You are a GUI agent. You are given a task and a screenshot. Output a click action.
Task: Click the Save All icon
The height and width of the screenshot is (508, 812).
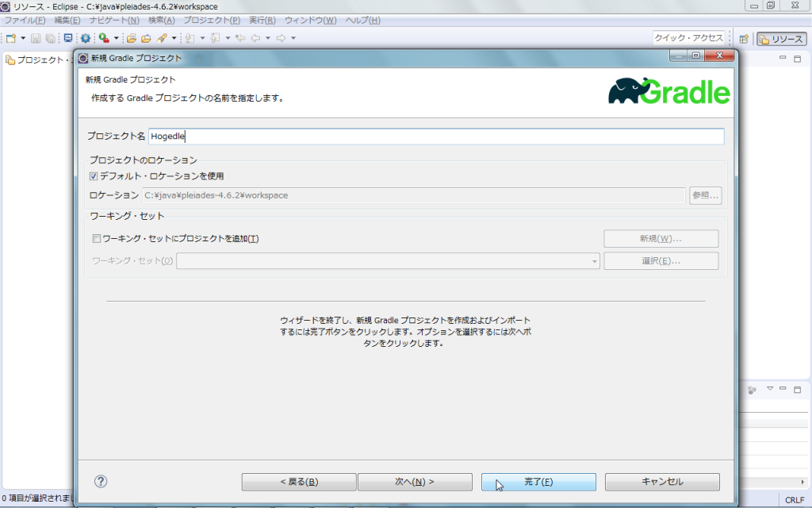[50, 38]
